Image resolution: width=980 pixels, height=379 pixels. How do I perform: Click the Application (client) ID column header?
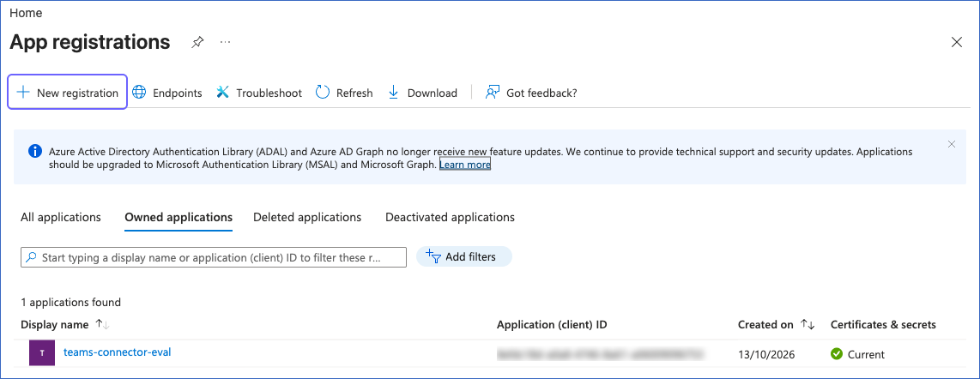pyautogui.click(x=552, y=325)
